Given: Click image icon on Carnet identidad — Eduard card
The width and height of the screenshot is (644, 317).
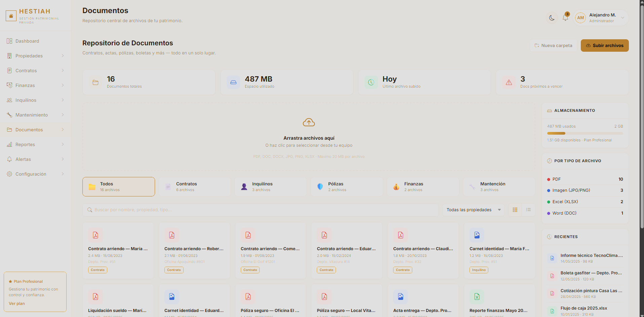Looking at the screenshot, I should click(x=172, y=297).
